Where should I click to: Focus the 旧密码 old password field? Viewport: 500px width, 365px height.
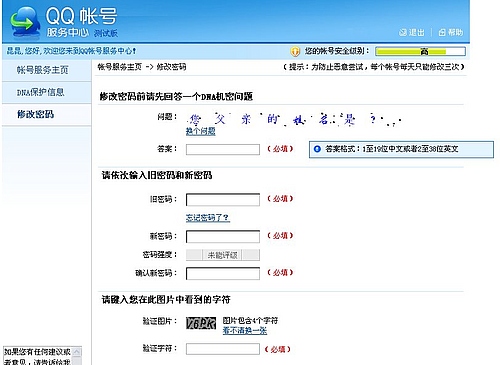tap(223, 199)
